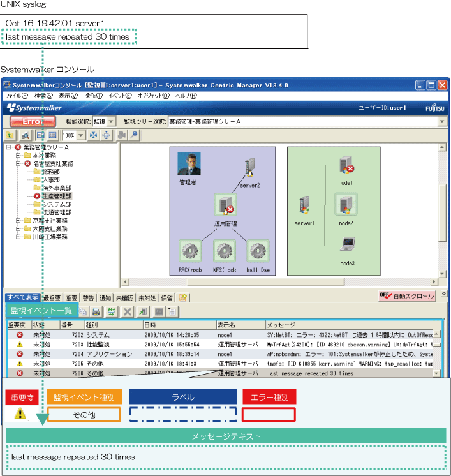Select the すべて表示 tab

pyautogui.click(x=23, y=297)
